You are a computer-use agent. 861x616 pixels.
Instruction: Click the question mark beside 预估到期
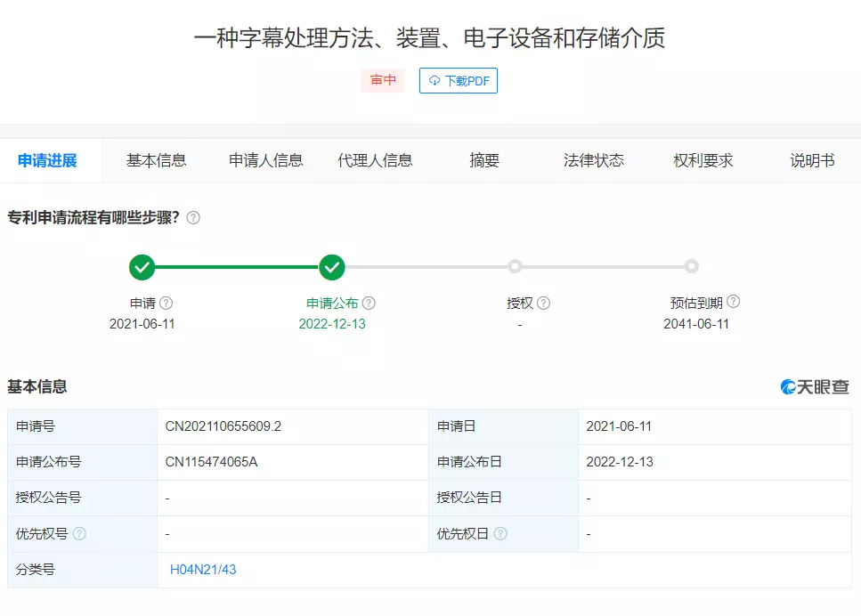click(x=734, y=302)
